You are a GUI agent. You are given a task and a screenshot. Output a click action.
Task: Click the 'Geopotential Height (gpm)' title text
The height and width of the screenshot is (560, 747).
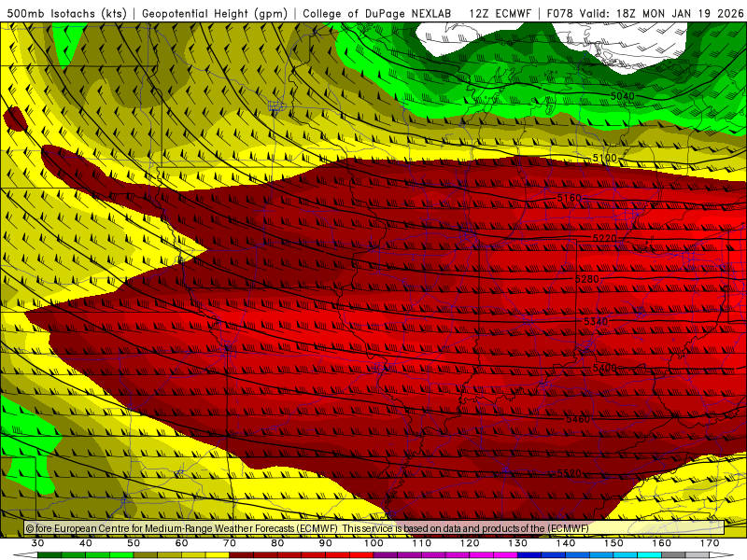[x=215, y=14]
